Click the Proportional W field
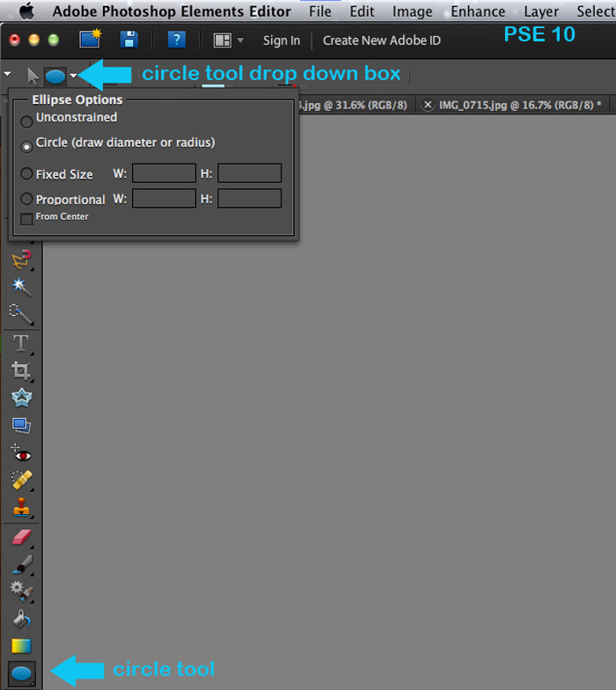 point(164,198)
